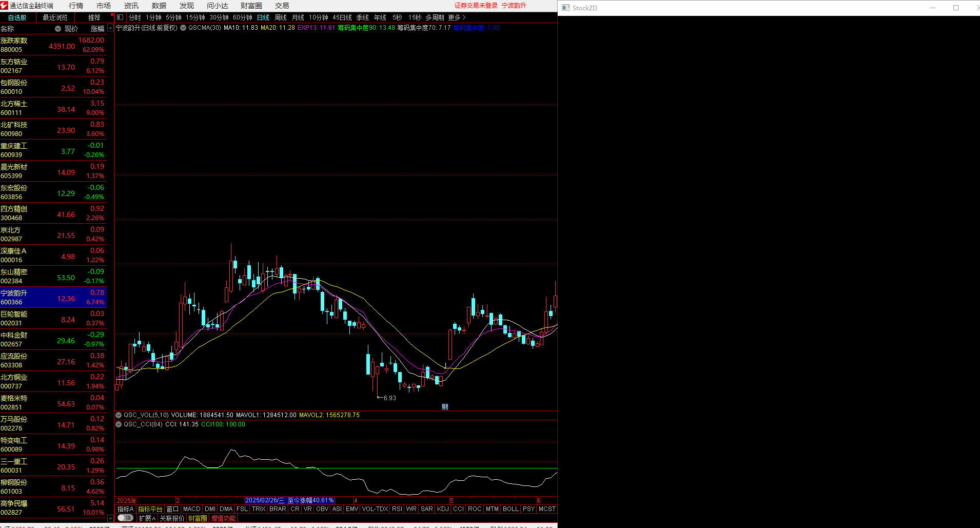Click the 财 marker on the chart
The width and height of the screenshot is (980, 528).
tap(445, 407)
